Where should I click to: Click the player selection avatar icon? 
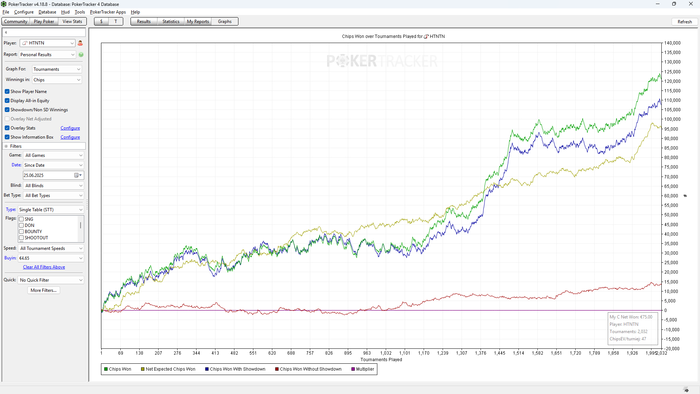80,43
